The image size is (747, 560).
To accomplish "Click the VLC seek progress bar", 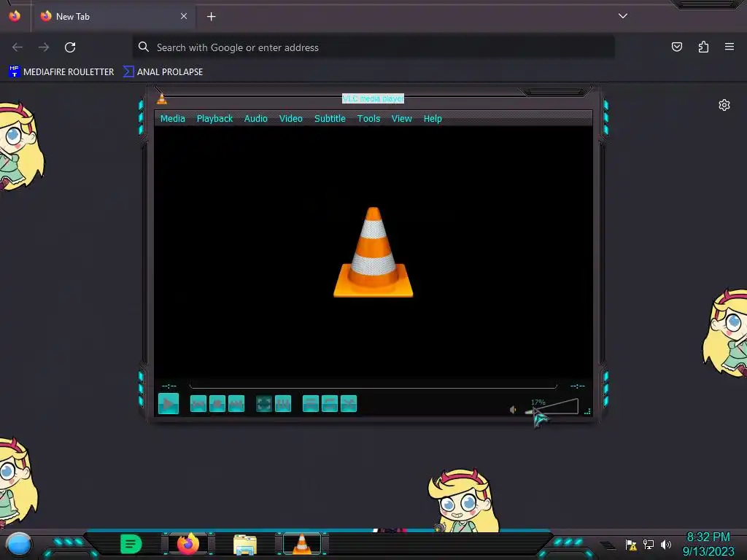I will [x=373, y=385].
